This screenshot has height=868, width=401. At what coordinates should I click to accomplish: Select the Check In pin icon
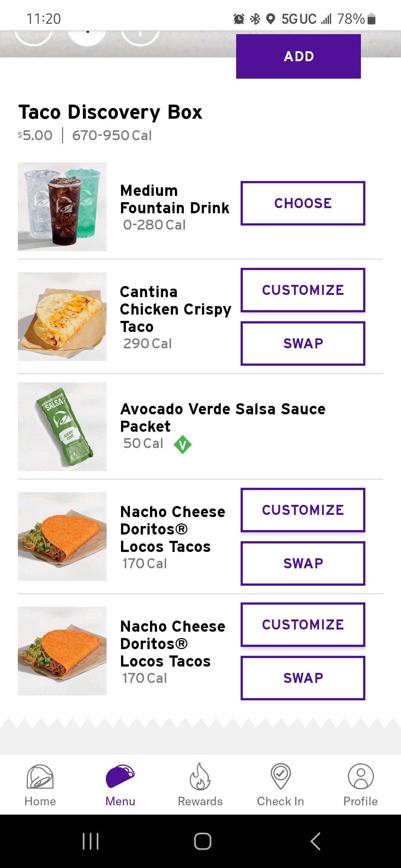280,776
